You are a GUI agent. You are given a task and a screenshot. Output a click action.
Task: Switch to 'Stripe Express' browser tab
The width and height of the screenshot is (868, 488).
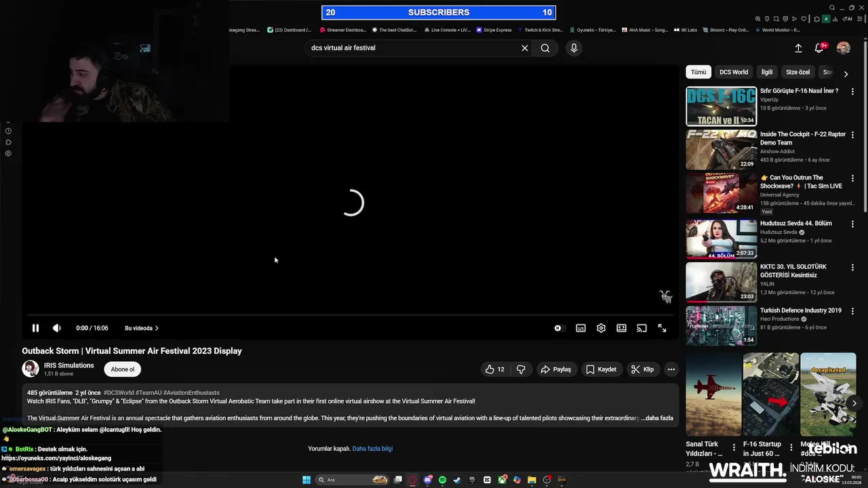click(494, 30)
